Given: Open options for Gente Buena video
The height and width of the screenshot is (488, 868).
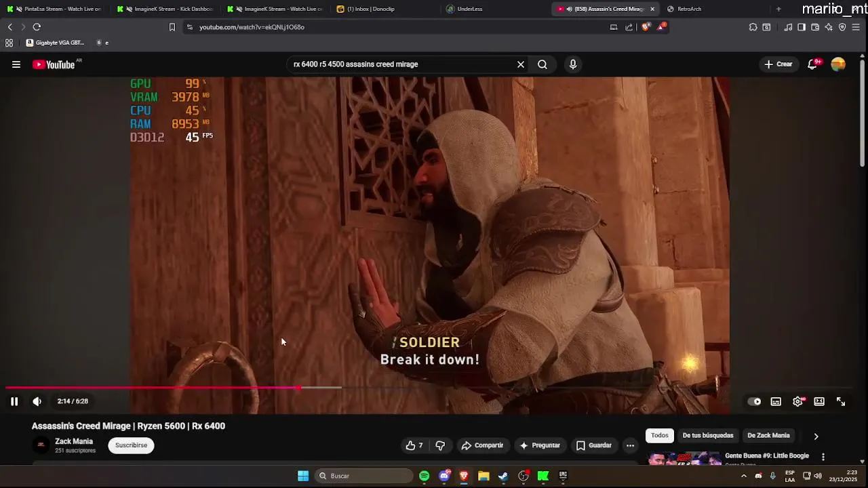Looking at the screenshot, I should pos(823,457).
